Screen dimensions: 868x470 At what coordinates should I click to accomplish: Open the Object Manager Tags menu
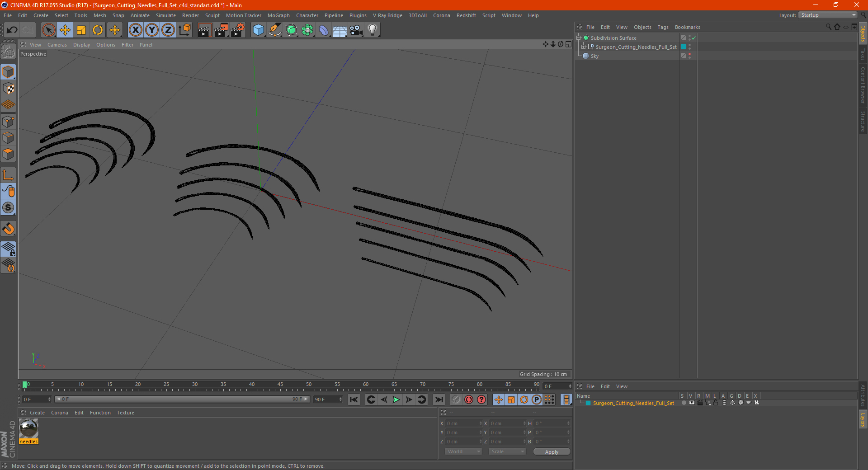point(663,27)
